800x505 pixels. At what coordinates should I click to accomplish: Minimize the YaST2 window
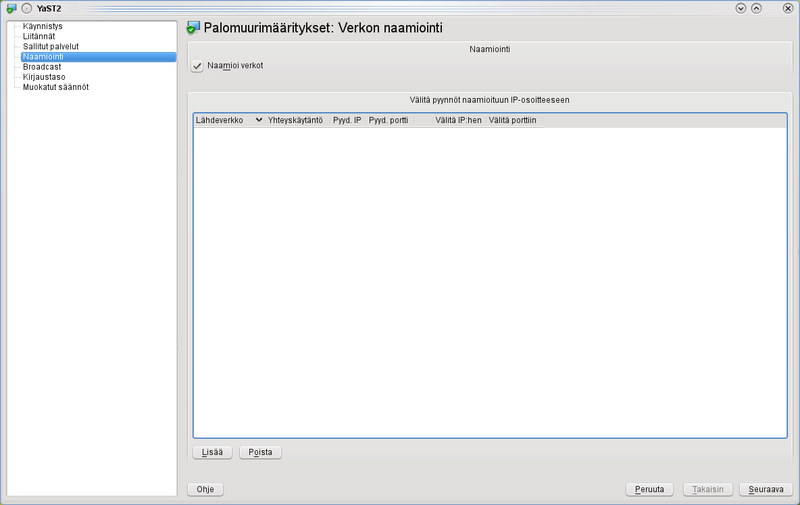pos(741,8)
